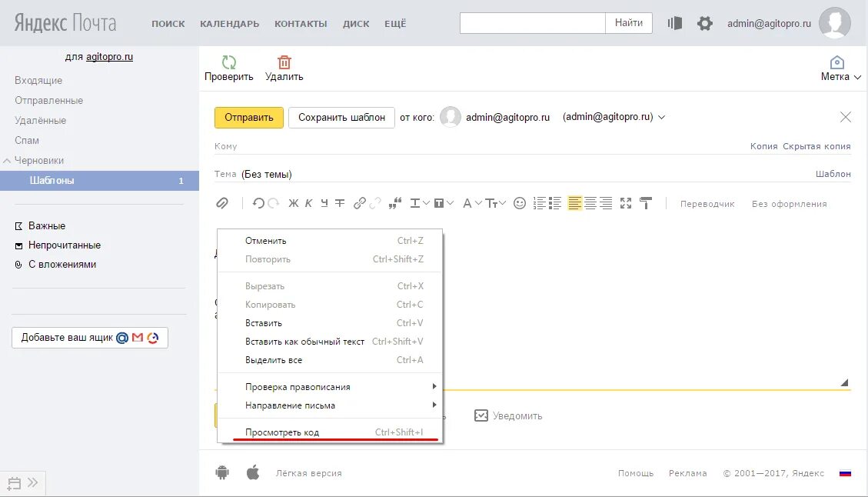The height and width of the screenshot is (497, 868).
Task: Open the Спам folder
Action: (27, 140)
